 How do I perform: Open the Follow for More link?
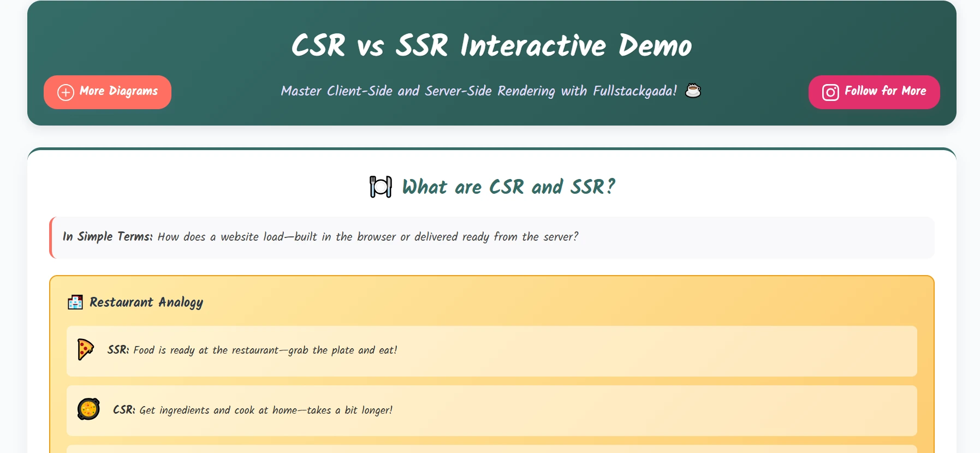[x=874, y=92]
